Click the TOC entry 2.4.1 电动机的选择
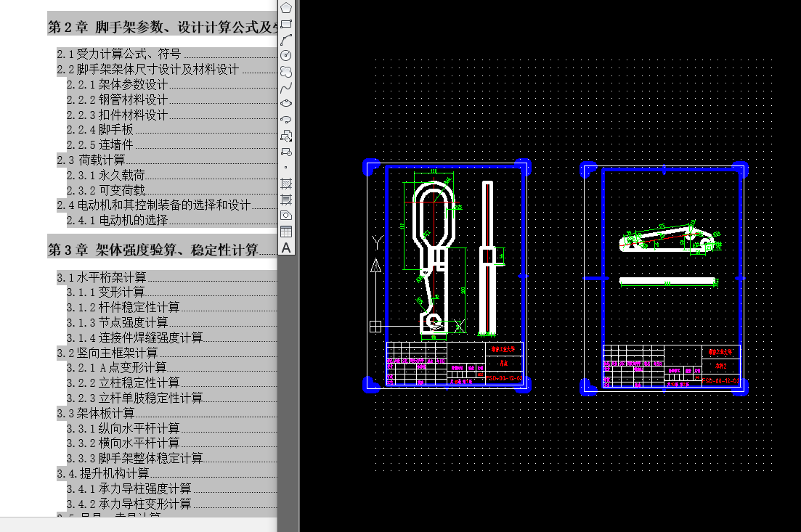The width and height of the screenshot is (801, 532). [116, 219]
